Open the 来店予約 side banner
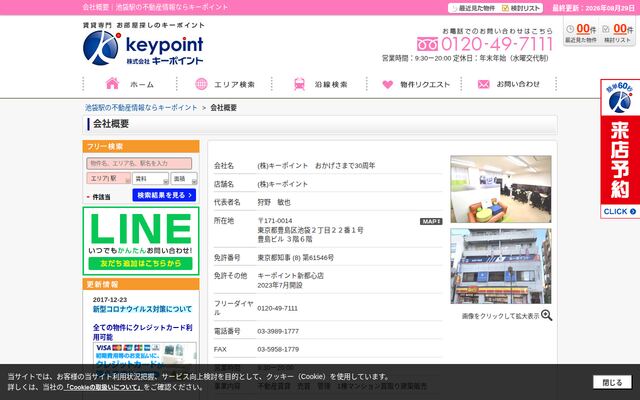640x400 pixels. (x=620, y=149)
